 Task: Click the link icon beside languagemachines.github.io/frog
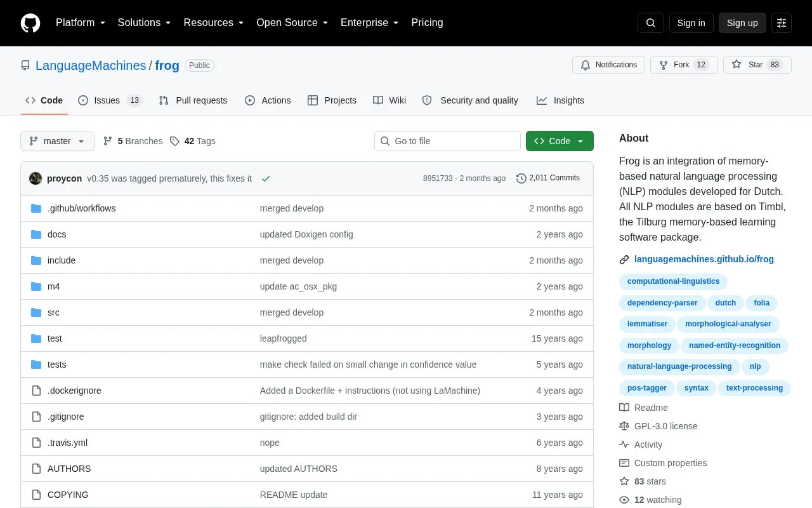[x=624, y=259]
